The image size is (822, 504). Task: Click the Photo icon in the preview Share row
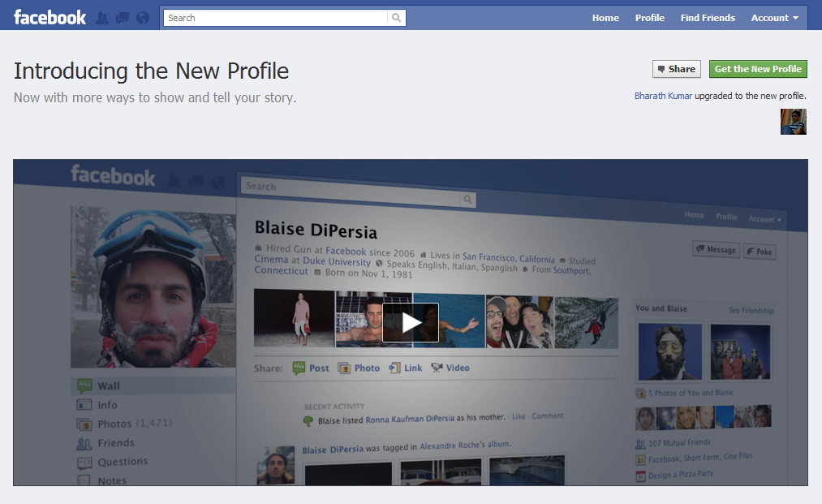tap(344, 368)
